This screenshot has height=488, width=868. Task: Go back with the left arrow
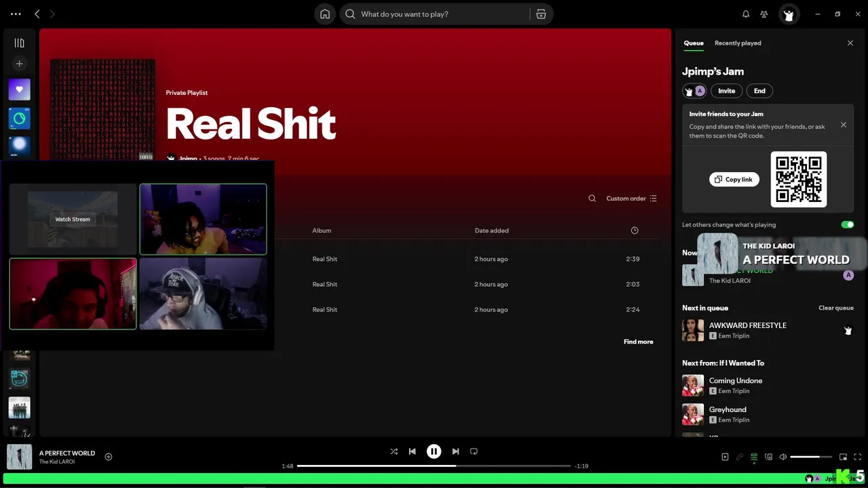[37, 14]
